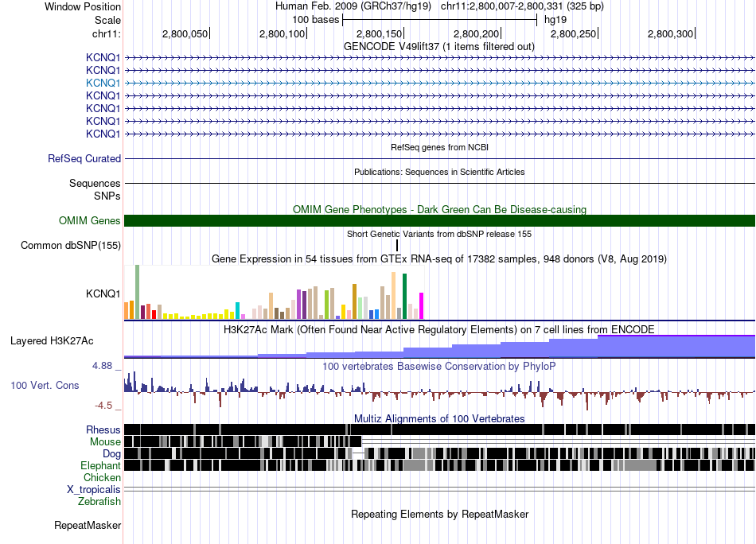Click the -4.5 PhyloP lower limit
Screen dimensions: 756x544
coord(103,406)
